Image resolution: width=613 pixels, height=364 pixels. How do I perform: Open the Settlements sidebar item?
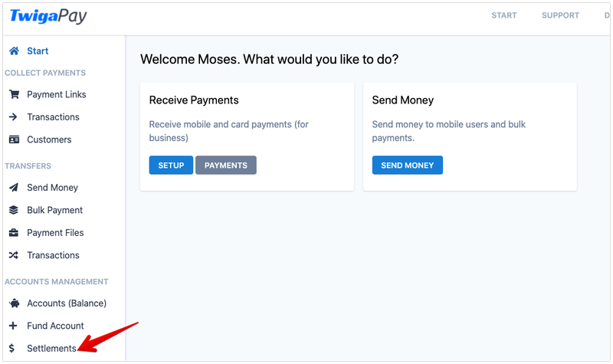pyautogui.click(x=51, y=349)
